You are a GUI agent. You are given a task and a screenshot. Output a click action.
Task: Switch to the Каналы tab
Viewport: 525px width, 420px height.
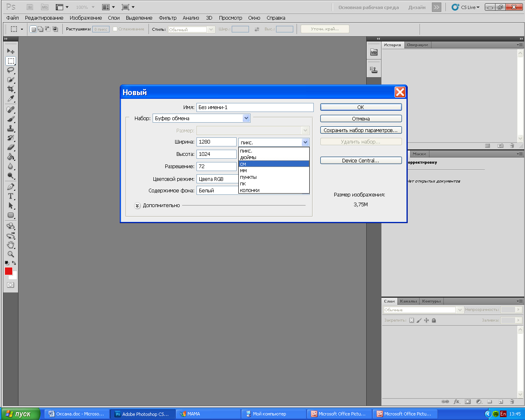[408, 301]
